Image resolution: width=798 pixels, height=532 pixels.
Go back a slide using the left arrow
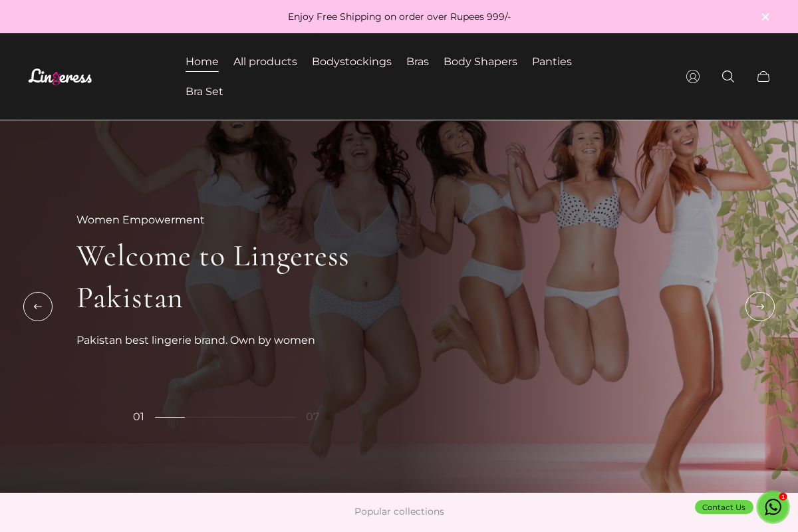pos(38,307)
